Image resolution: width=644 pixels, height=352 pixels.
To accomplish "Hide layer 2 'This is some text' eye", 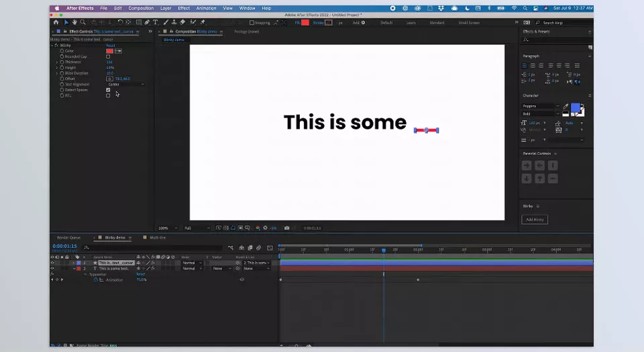I will coord(52,268).
